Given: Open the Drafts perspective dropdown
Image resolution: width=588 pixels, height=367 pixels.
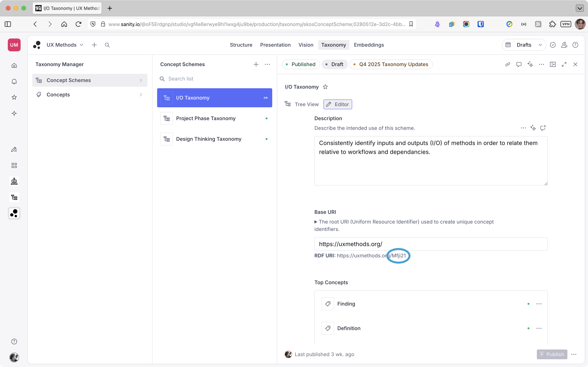Looking at the screenshot, I should [x=524, y=45].
